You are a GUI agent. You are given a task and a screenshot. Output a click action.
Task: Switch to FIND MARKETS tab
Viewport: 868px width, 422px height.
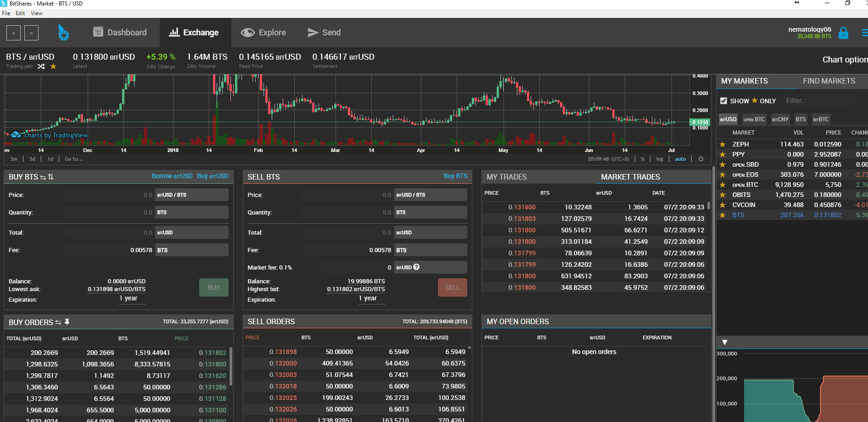click(x=829, y=81)
